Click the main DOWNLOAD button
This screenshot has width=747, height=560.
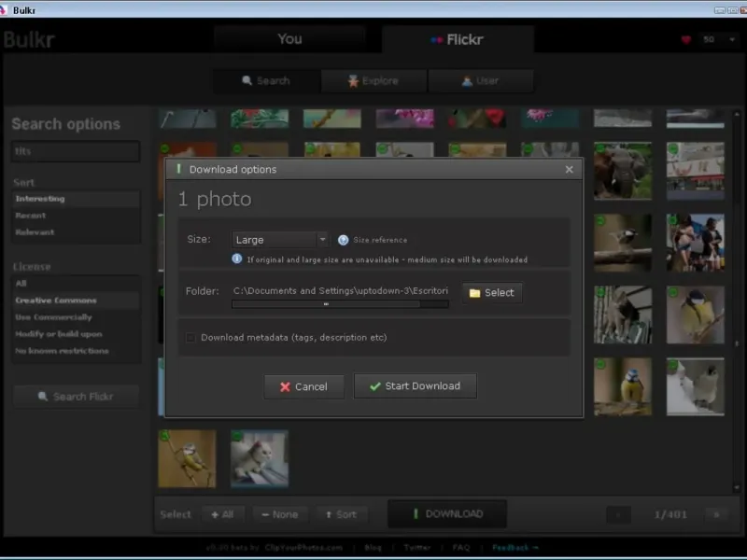click(x=447, y=514)
